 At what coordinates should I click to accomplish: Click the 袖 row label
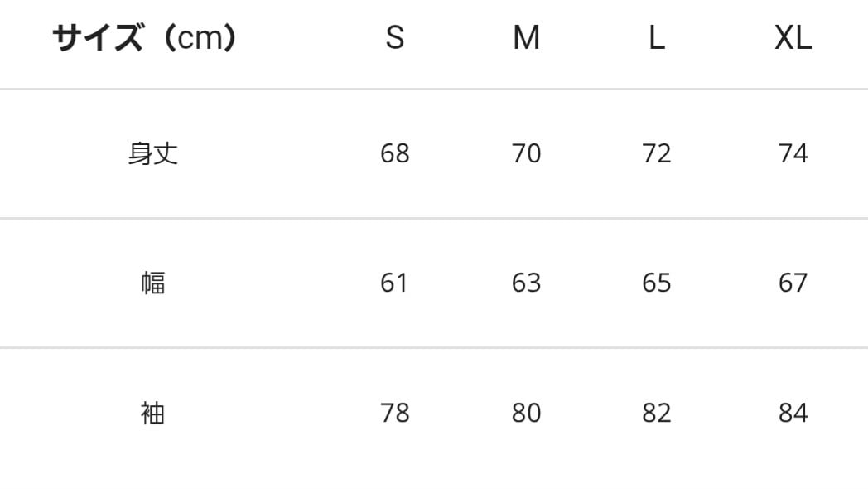(x=153, y=412)
